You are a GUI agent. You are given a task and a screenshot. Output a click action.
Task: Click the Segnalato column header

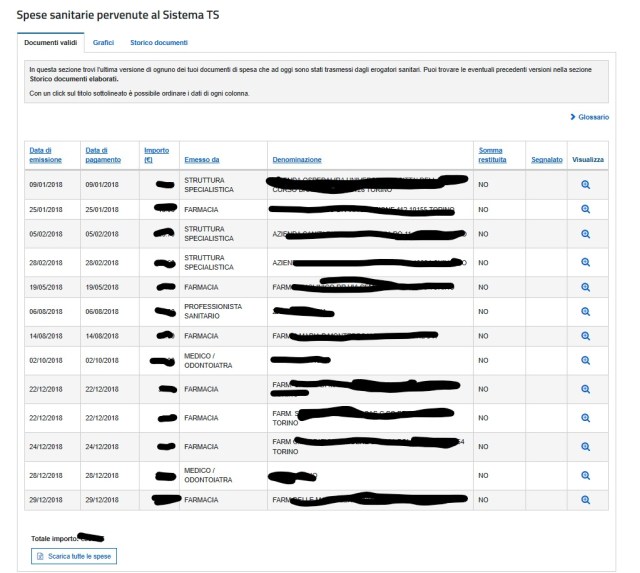[546, 160]
